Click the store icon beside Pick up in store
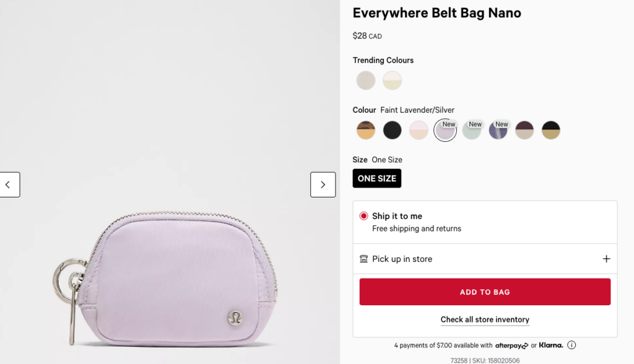Viewport: 634px width, 364px height. pos(363,259)
